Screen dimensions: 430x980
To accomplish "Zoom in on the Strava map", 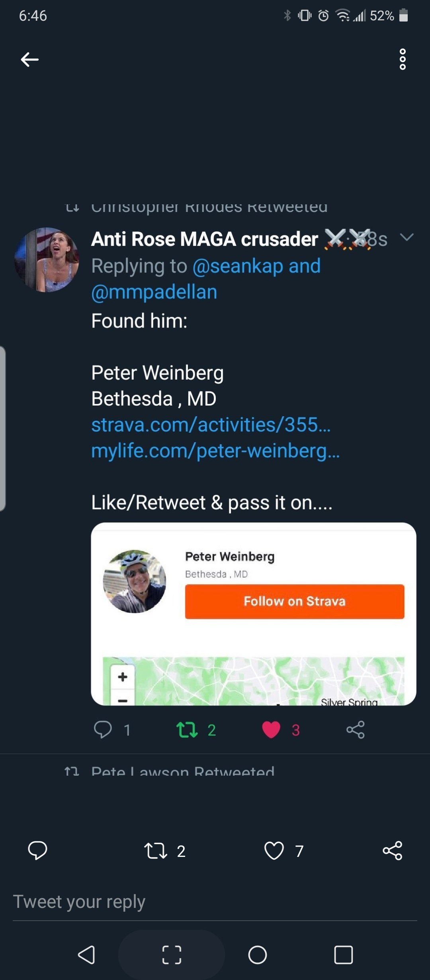I will pos(123,677).
